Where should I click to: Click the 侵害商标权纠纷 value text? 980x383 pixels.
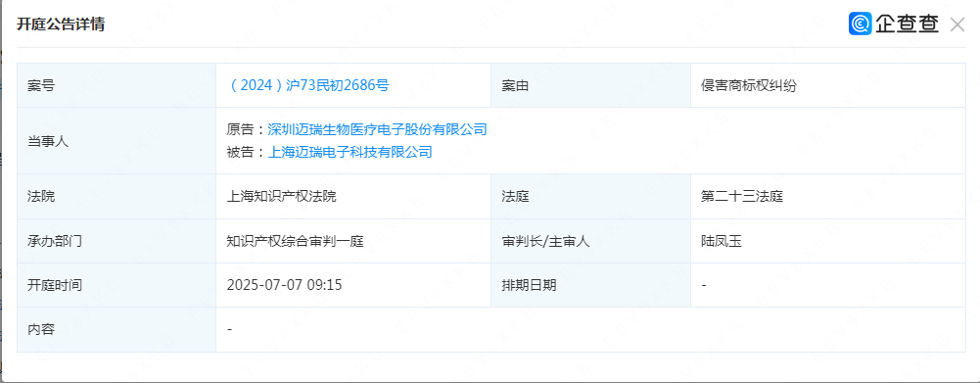coord(749,86)
